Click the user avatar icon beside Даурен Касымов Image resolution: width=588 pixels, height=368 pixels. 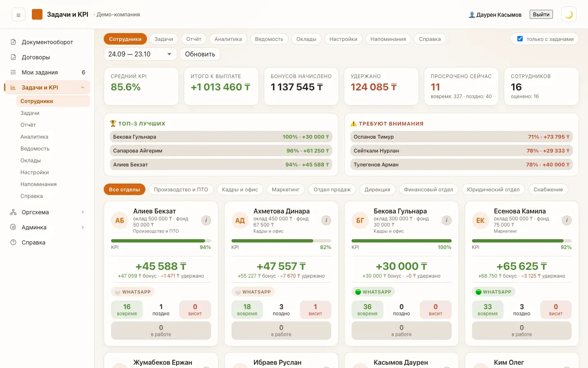coord(472,15)
